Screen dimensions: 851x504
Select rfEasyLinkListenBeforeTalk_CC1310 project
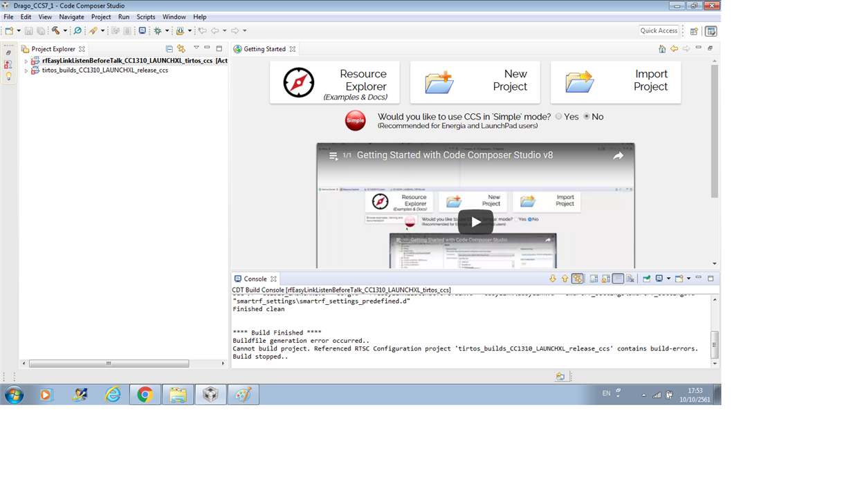(129, 61)
